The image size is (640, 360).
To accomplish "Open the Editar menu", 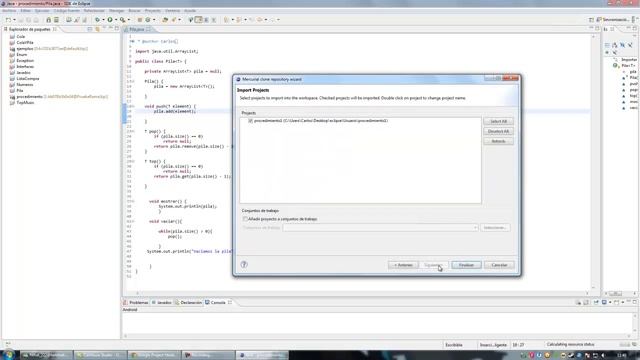I will coord(26,11).
